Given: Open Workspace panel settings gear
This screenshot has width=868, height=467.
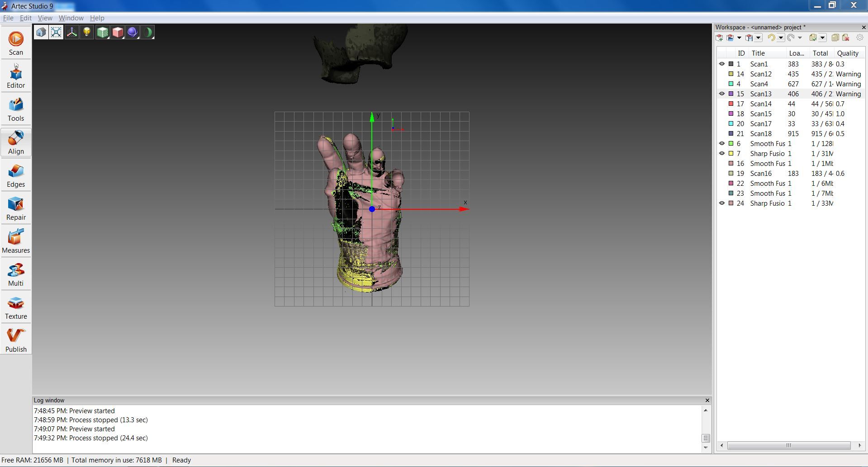Looking at the screenshot, I should point(859,38).
